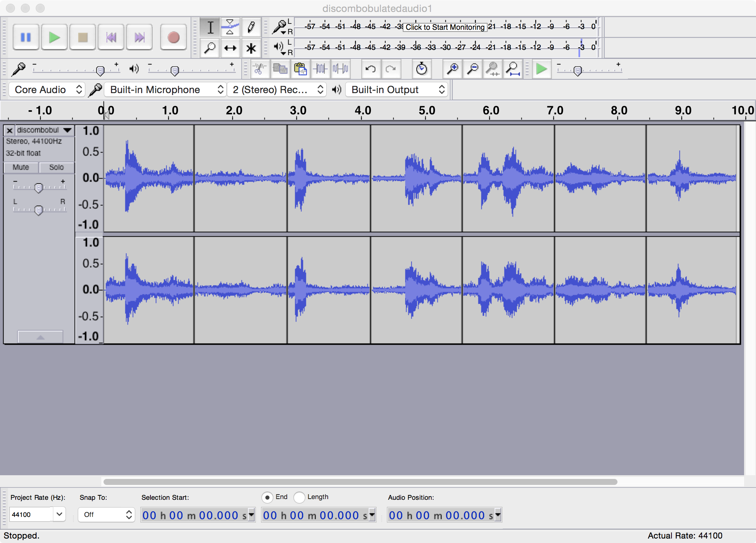Open the Built-in Microphone device dropdown
This screenshot has width=756, height=543.
[x=165, y=90]
